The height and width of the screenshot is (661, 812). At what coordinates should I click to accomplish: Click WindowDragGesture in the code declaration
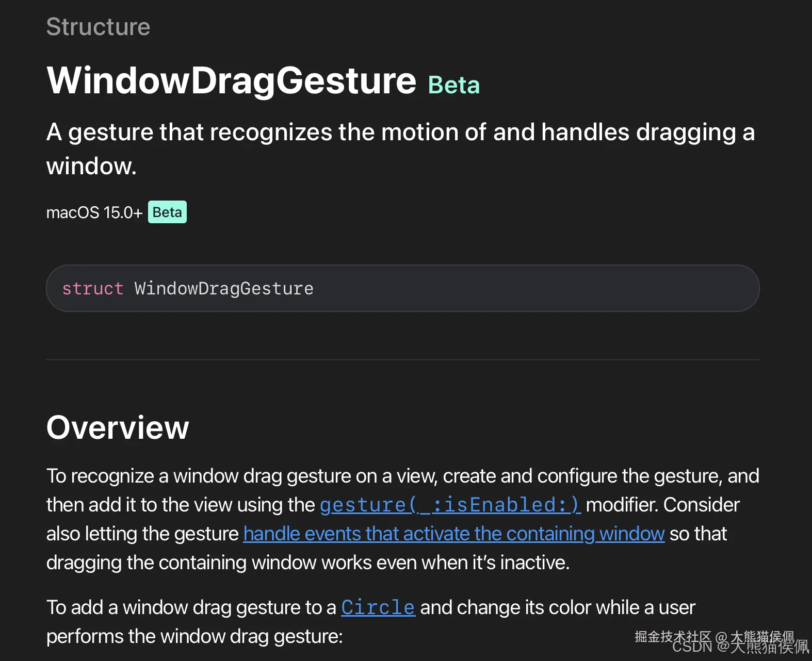pyautogui.click(x=224, y=288)
